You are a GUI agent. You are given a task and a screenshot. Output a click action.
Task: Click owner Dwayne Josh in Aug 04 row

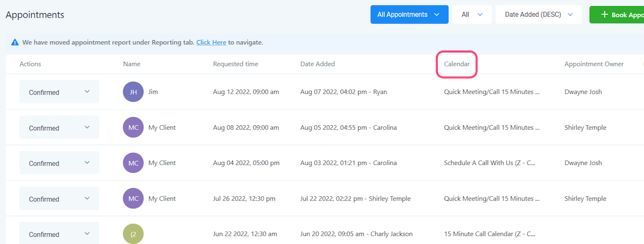(x=583, y=163)
